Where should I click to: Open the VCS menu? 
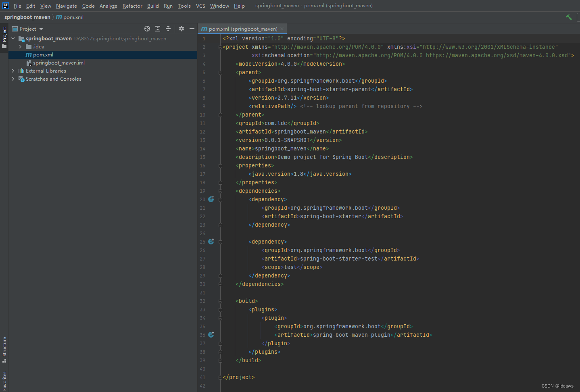[200, 6]
